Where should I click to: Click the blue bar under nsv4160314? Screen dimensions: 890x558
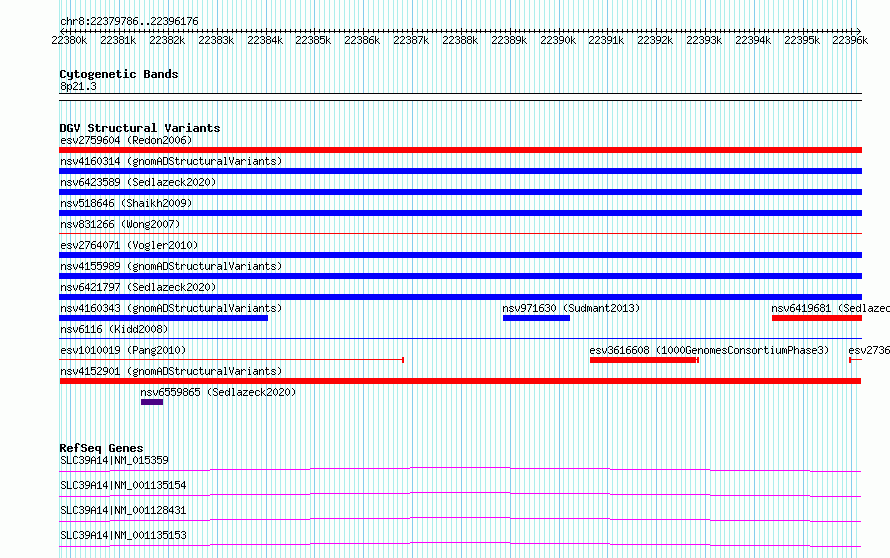(460, 171)
